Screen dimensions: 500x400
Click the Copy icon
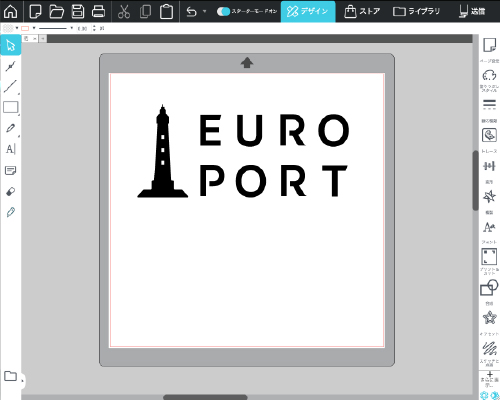pyautogui.click(x=145, y=11)
